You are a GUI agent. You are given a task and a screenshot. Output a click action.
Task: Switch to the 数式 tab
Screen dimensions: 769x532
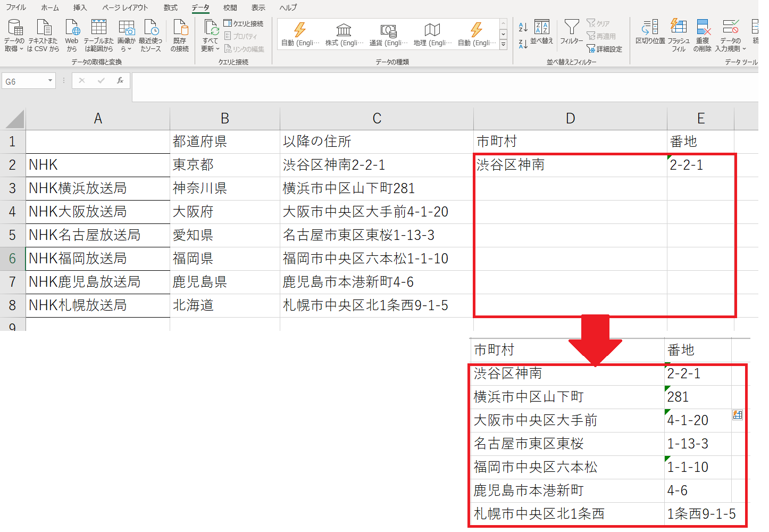[x=171, y=7]
